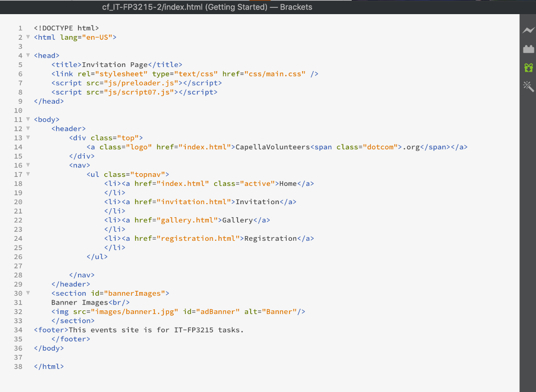Screen dimensions: 536x392
Task: Click the "stylesheet" rel value
Action: 121,74
